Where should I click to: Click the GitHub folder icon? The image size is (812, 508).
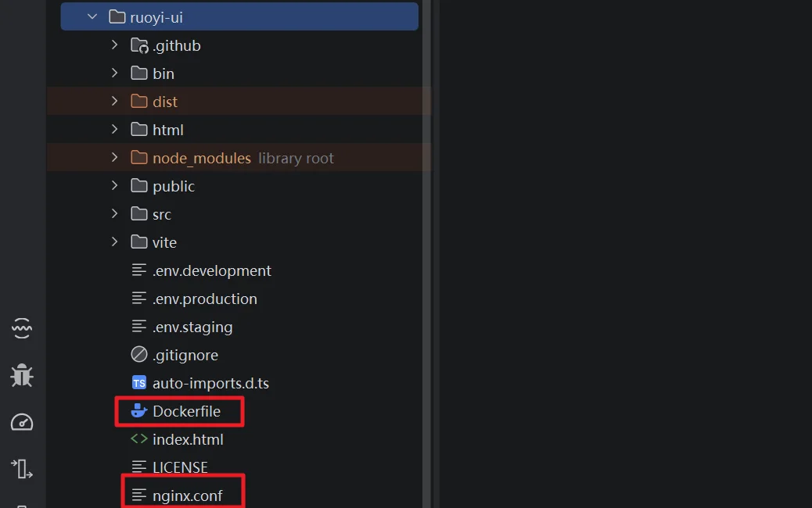(139, 45)
